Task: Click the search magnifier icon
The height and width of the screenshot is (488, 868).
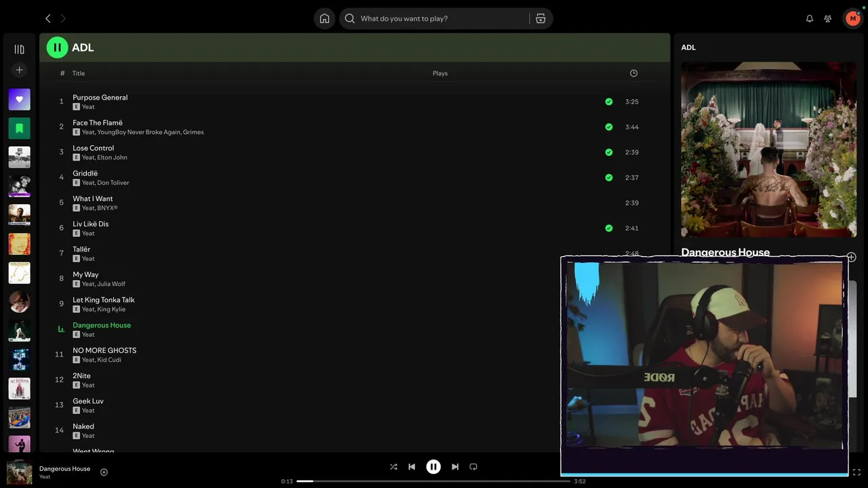Action: coord(350,18)
